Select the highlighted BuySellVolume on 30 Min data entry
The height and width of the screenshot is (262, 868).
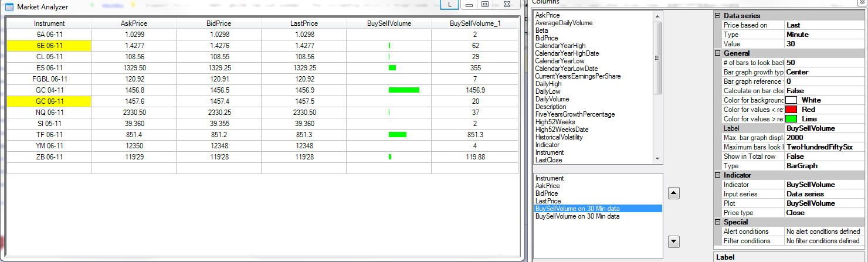(598, 209)
